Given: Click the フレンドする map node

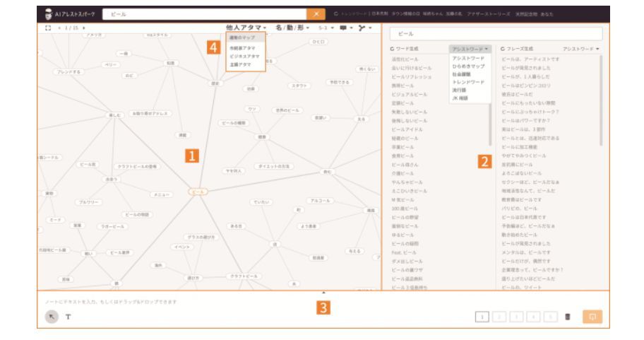Looking at the screenshot, I should (x=68, y=72).
